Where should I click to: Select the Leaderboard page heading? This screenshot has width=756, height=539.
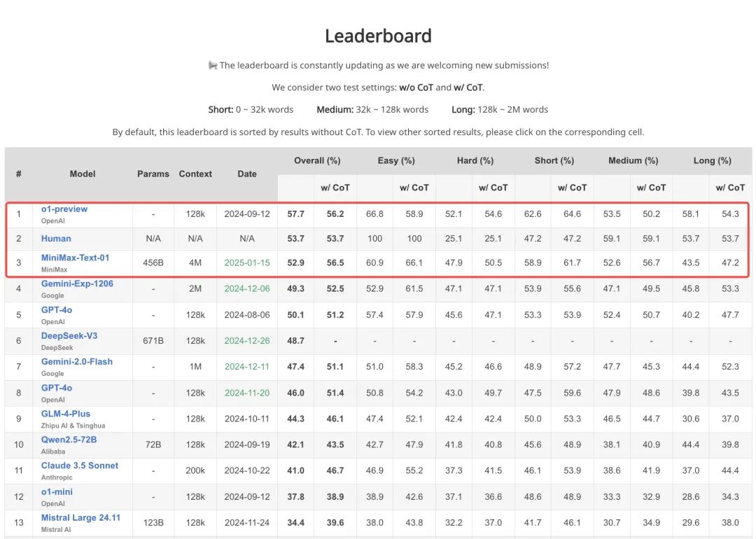pyautogui.click(x=378, y=36)
